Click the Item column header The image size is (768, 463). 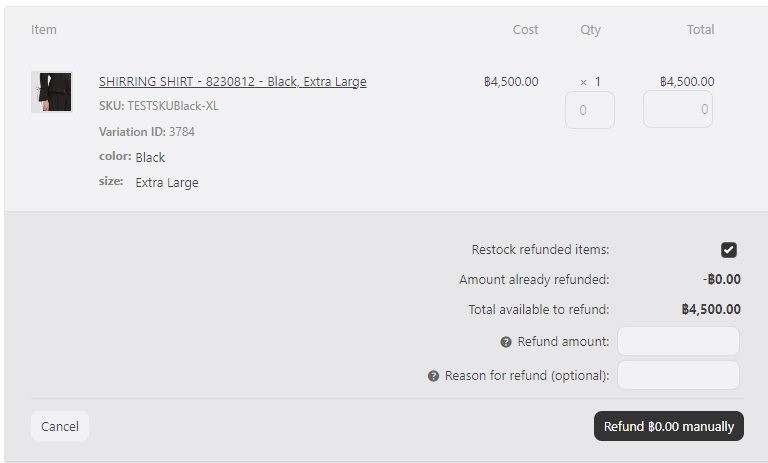[44, 30]
